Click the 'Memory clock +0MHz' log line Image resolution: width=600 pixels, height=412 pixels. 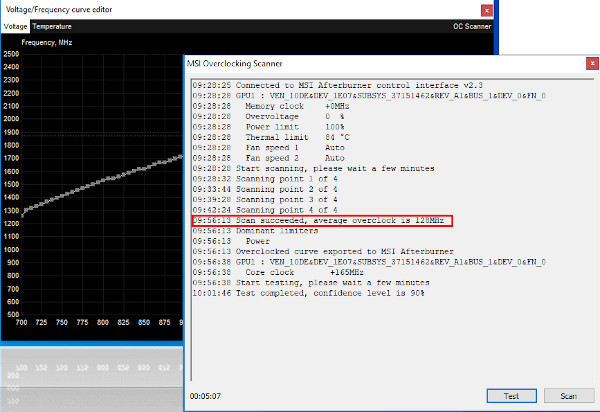271,106
